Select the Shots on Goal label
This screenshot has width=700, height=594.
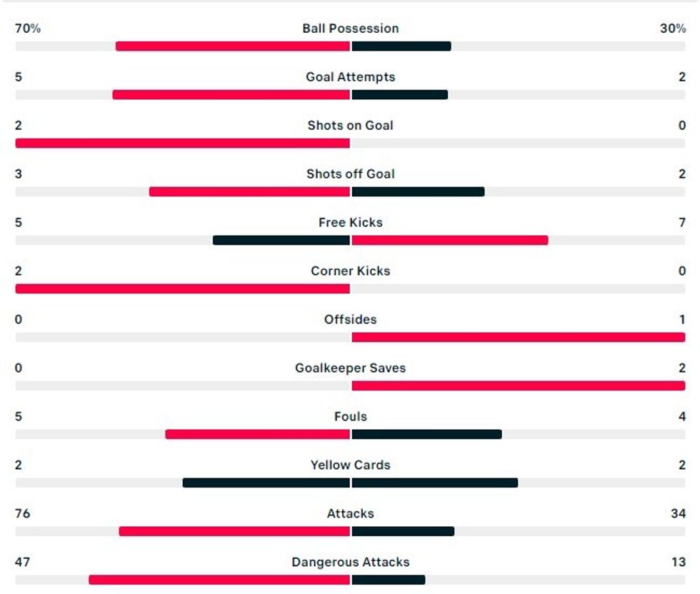350,126
